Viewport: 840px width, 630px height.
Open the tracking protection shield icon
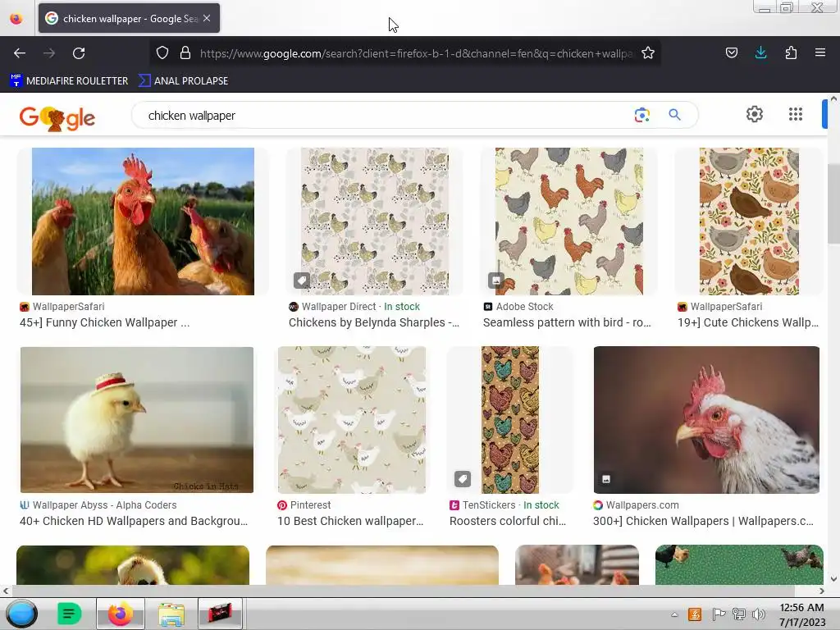pyautogui.click(x=162, y=52)
